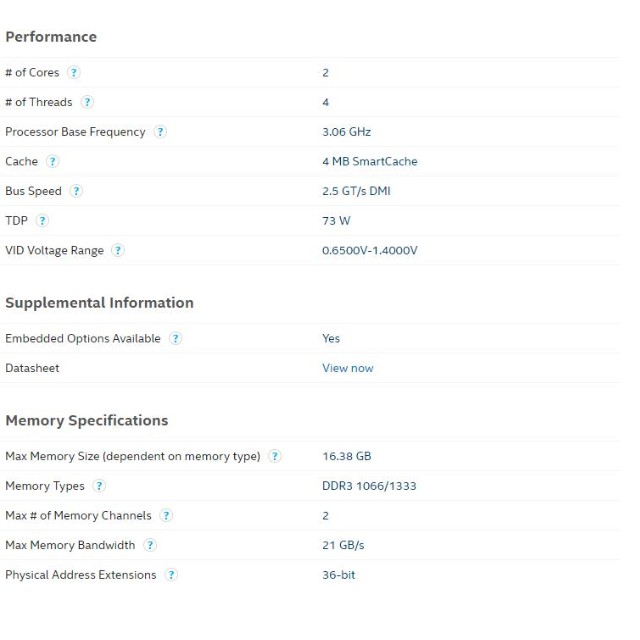This screenshot has width=640, height=640.
Task: Click the TDP help icon
Action: 42,221
